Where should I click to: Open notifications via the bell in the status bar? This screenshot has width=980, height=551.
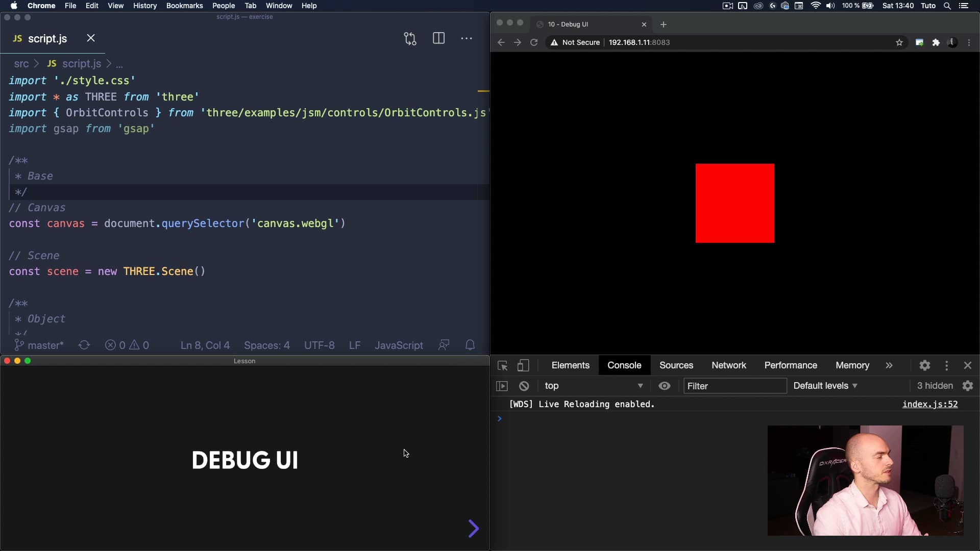click(x=470, y=345)
